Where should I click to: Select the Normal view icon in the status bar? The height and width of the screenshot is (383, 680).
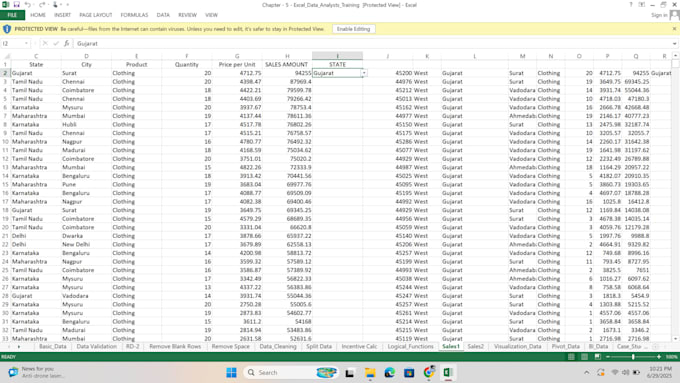pos(571,357)
